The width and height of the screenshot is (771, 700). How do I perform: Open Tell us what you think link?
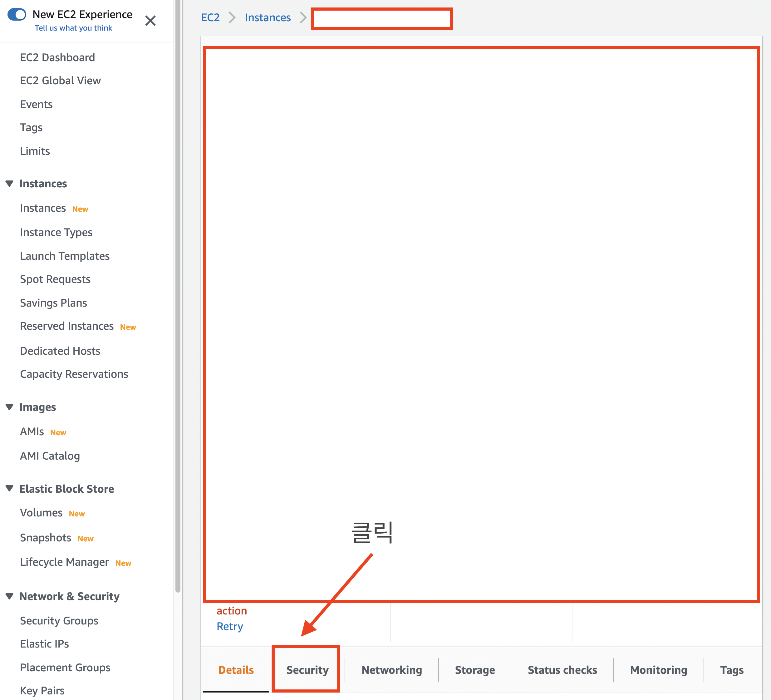coord(73,28)
